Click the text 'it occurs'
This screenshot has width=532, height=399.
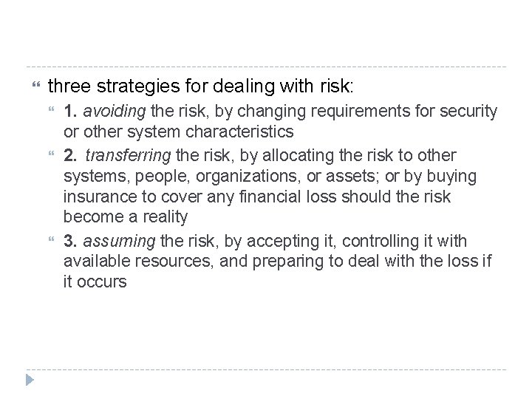pos(95,283)
